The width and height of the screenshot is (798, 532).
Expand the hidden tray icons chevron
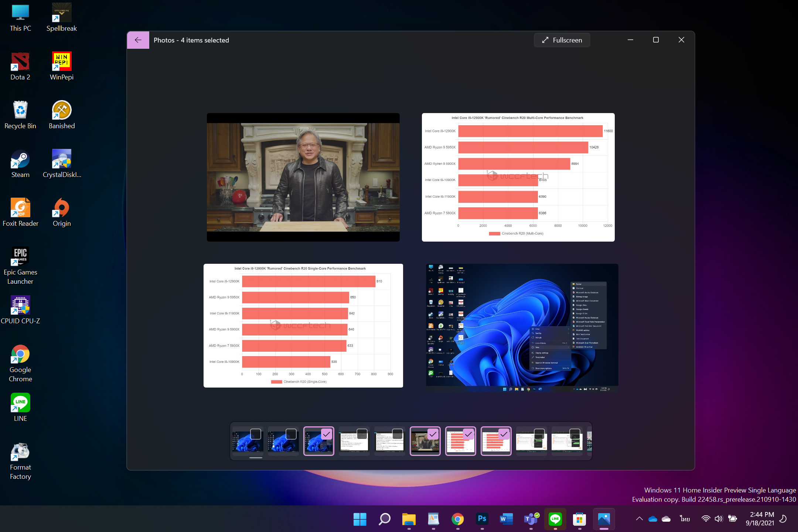(x=639, y=519)
